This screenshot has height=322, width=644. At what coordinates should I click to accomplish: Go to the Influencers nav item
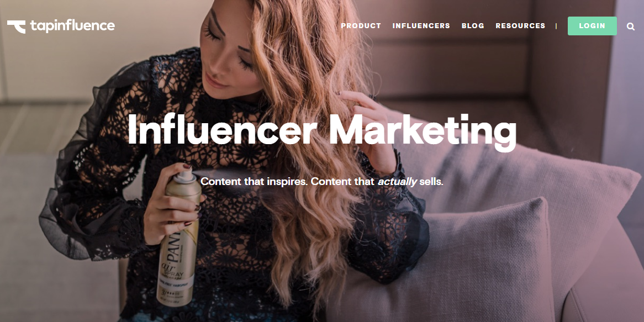(x=421, y=26)
